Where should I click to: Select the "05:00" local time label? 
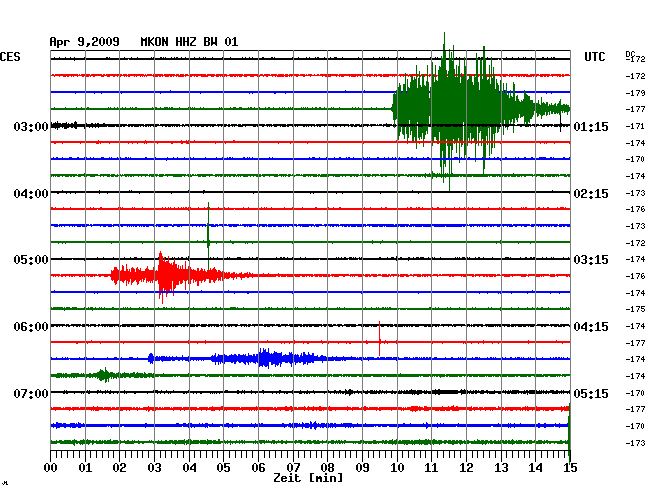tap(31, 260)
